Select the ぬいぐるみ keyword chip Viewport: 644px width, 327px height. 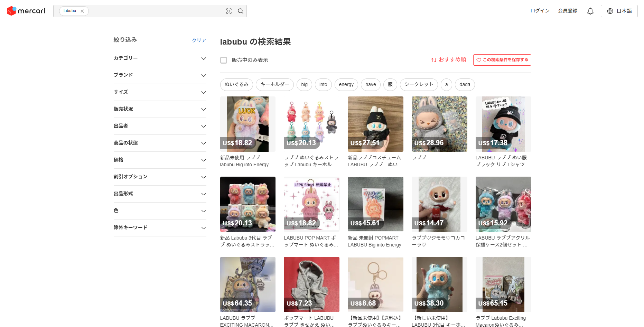tap(236, 84)
